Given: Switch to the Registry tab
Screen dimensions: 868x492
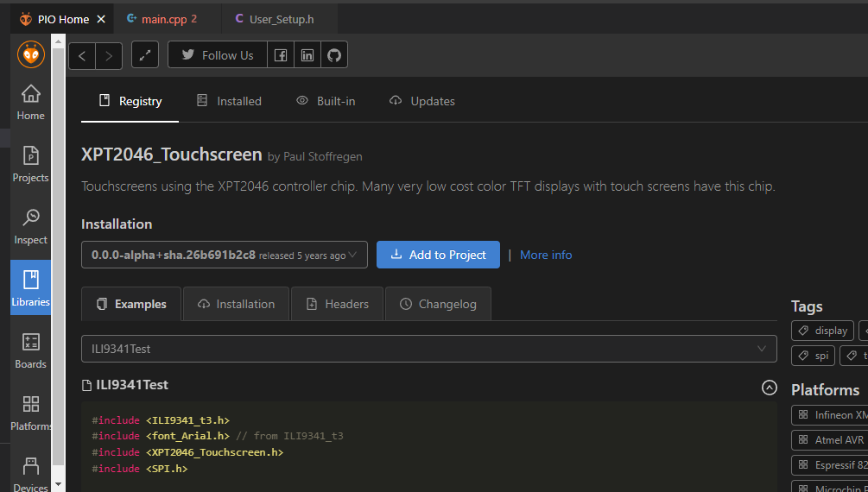Looking at the screenshot, I should (x=130, y=101).
